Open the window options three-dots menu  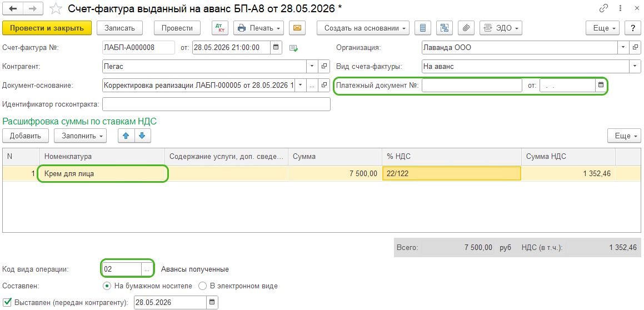pos(620,8)
